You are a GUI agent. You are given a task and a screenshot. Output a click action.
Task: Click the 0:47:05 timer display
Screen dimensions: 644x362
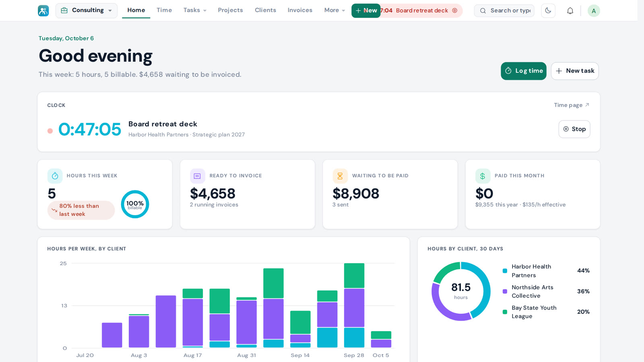click(89, 129)
